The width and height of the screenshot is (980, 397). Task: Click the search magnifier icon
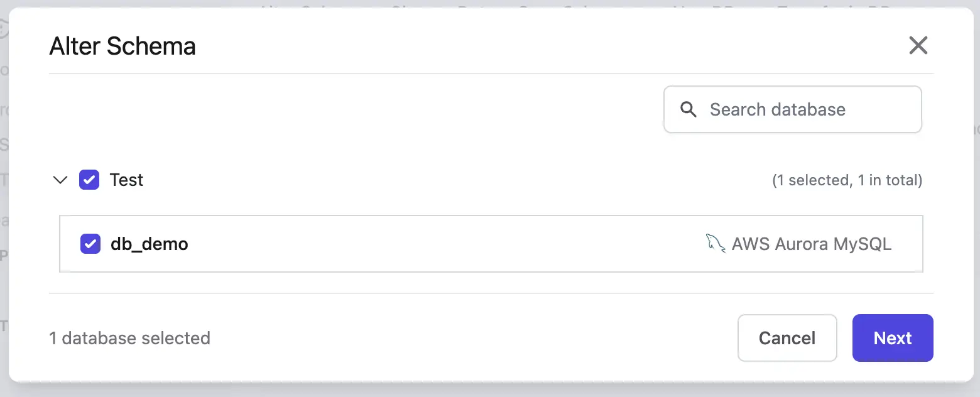coord(688,109)
